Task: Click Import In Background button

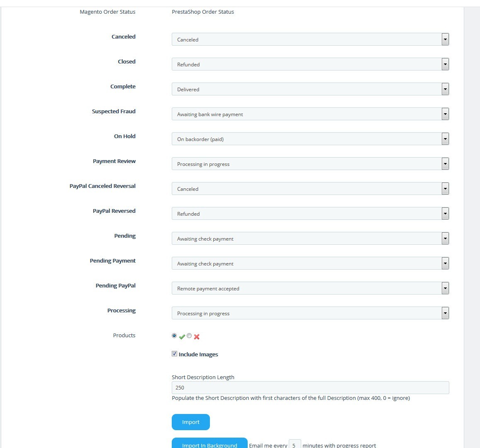Action: 210,444
